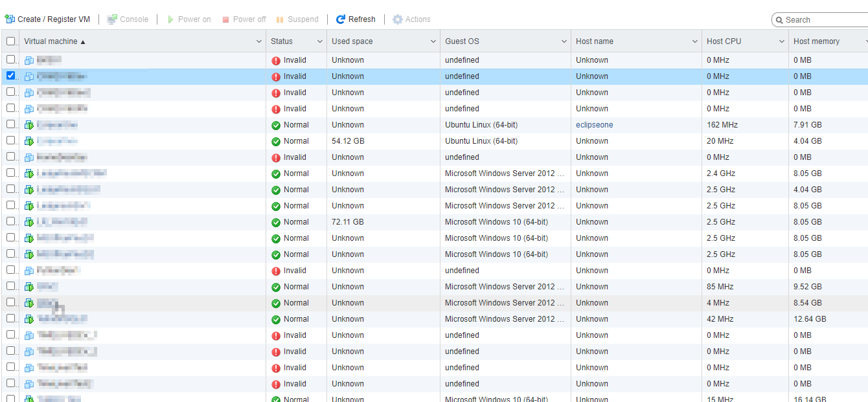Click the red Invalid icon in the selected row
Screen dimensions: 868x402
click(x=276, y=76)
